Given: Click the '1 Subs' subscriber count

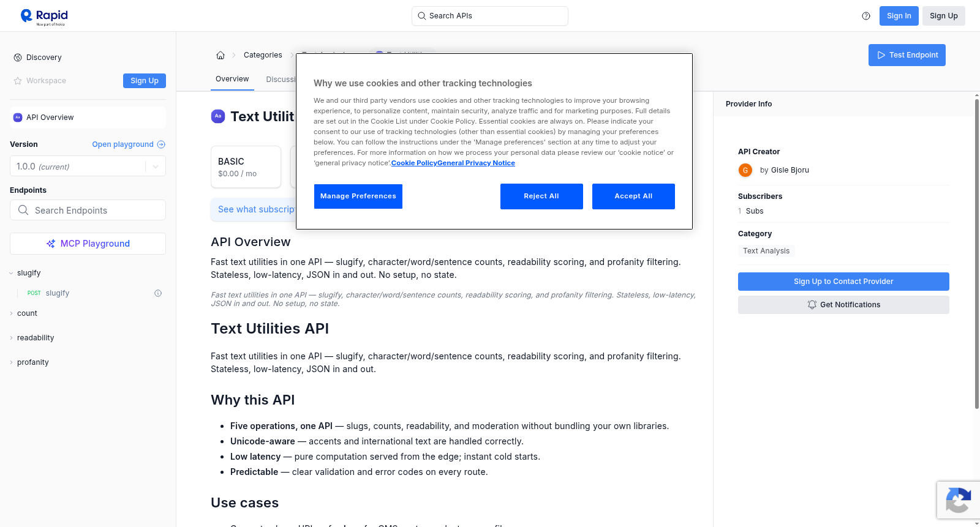Looking at the screenshot, I should click(751, 211).
